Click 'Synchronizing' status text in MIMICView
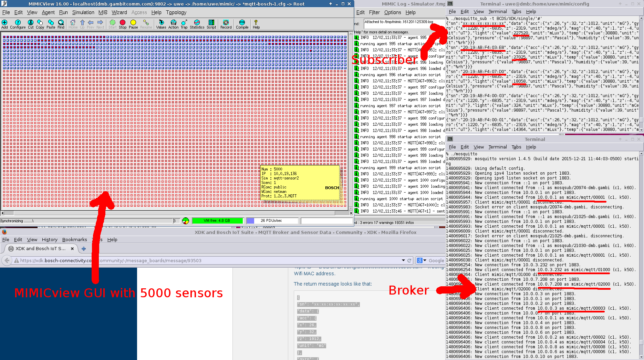Viewport: 644px width, 360px height. point(17,221)
